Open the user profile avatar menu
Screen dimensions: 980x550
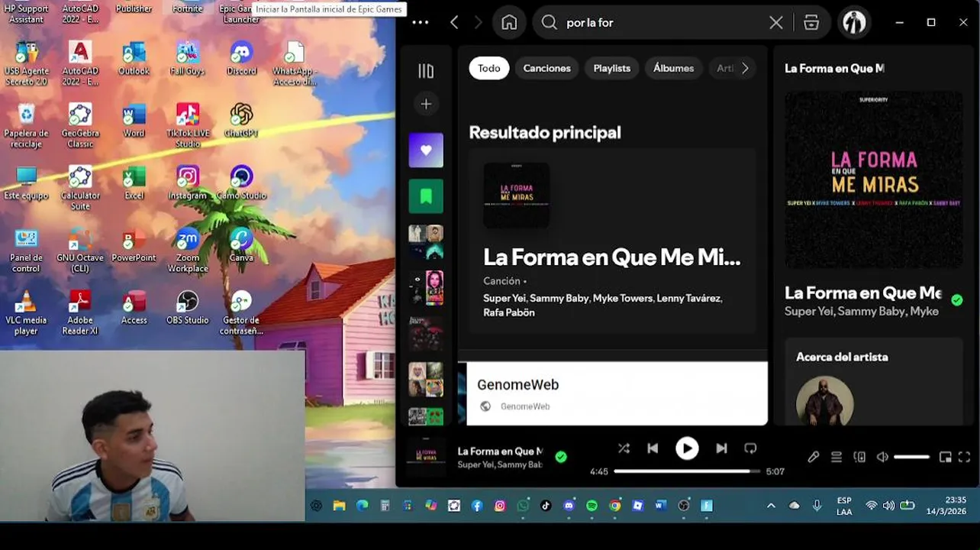pyautogui.click(x=854, y=23)
